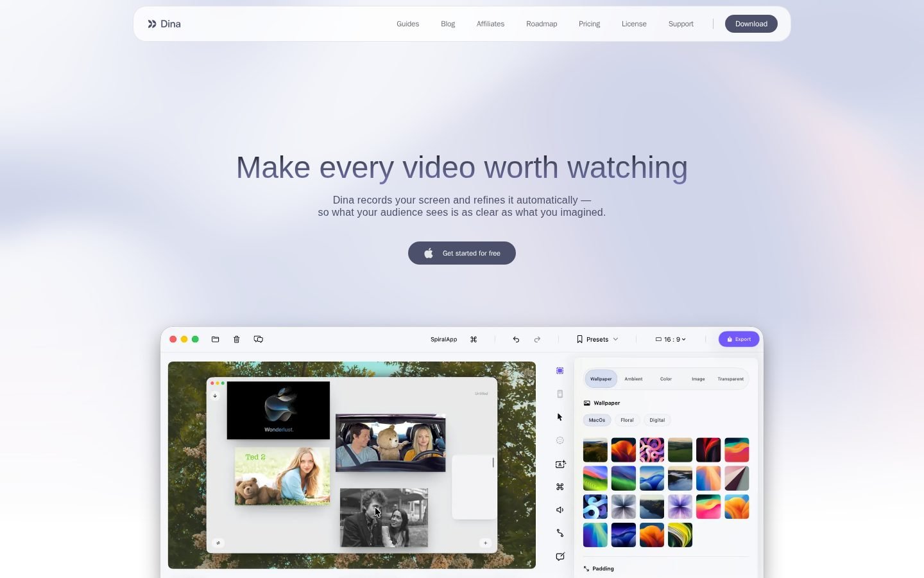Switch to the Ambient background tab

(633, 379)
